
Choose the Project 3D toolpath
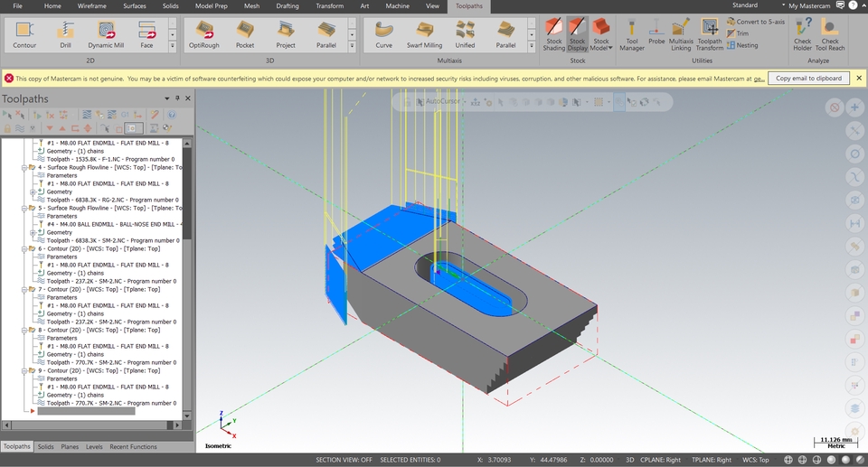pyautogui.click(x=286, y=34)
